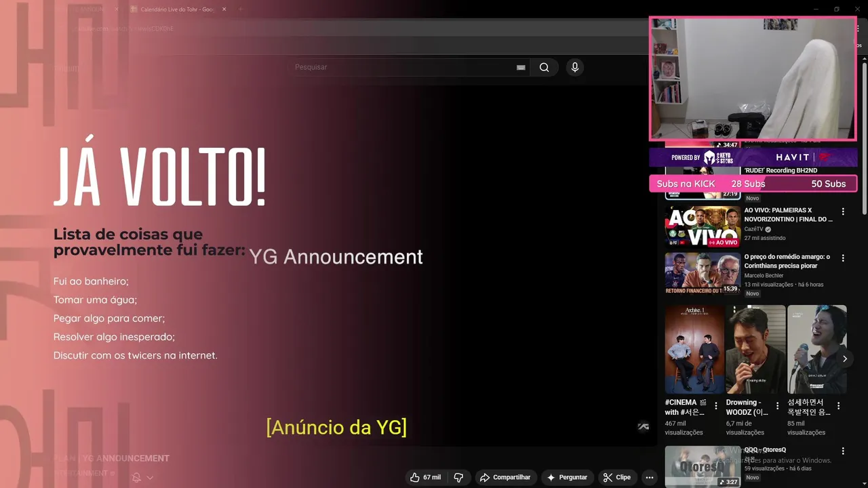Open options menu for the #CINEMA short

coord(716,406)
